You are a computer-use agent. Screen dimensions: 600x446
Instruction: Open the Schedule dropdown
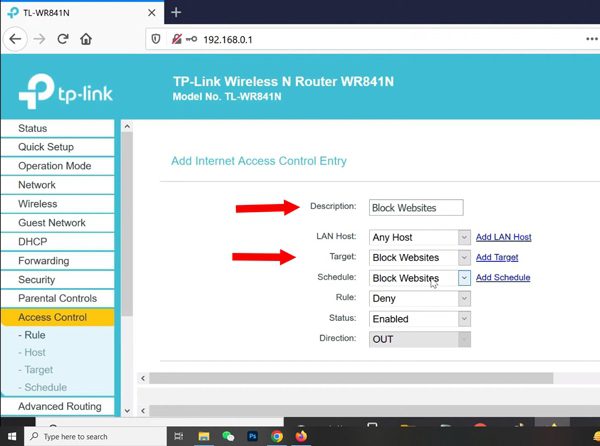[x=420, y=278]
